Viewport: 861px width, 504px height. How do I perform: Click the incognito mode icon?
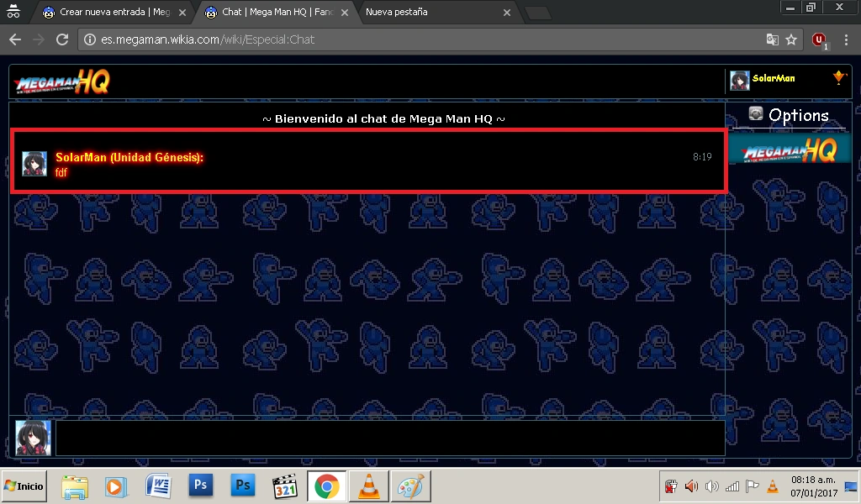pyautogui.click(x=13, y=12)
